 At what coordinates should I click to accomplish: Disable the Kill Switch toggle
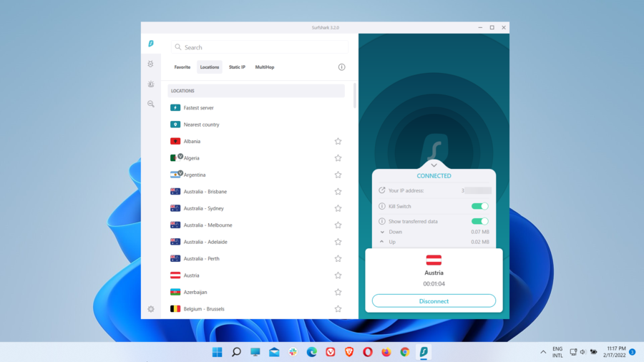tap(479, 207)
